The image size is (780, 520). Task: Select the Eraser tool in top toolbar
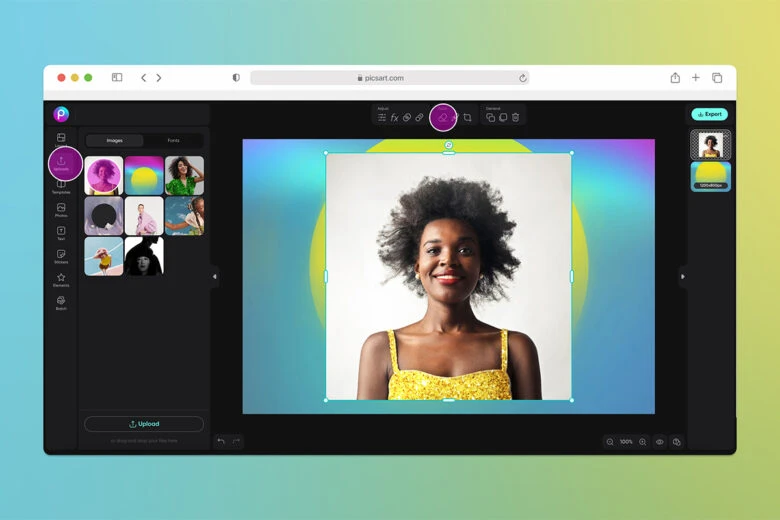click(443, 117)
